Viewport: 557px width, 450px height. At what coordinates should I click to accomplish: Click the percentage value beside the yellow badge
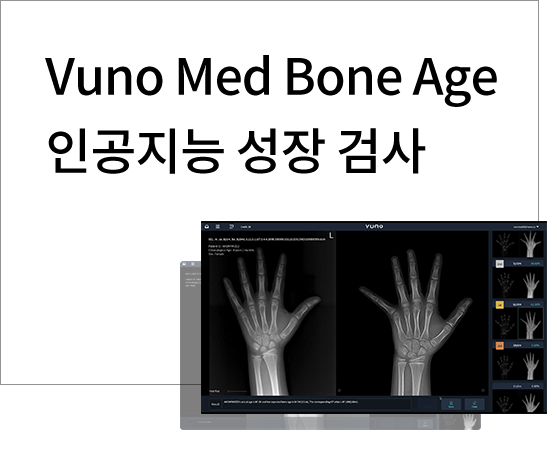pyautogui.click(x=535, y=305)
